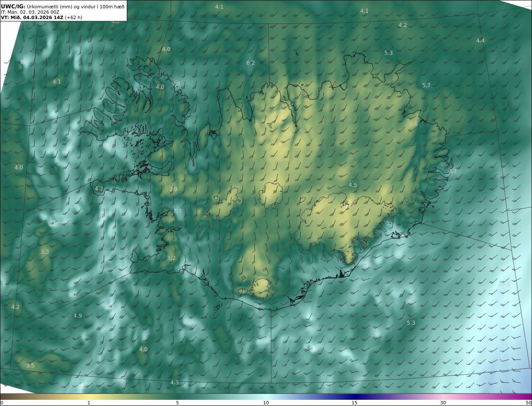
Task: Click the initialization line "IT: Mán. 02. 03. 2026 00Z"
Action: click(30, 12)
